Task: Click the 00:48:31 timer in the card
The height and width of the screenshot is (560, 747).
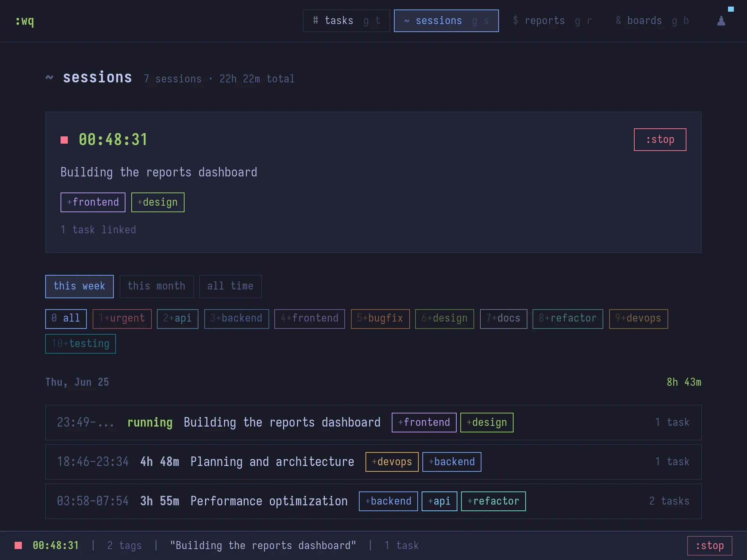Action: (113, 140)
